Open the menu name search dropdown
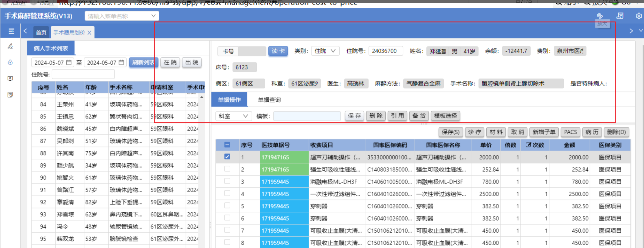The width and height of the screenshot is (644, 248). pos(122,16)
